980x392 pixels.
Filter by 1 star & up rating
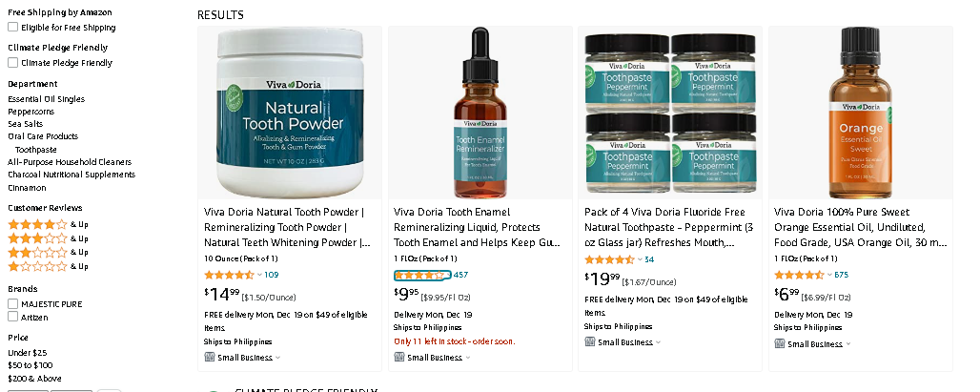(x=48, y=266)
